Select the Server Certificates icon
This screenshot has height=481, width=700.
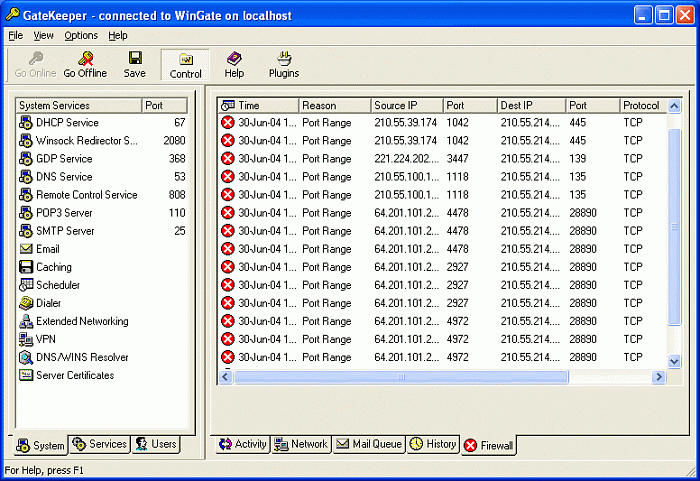pos(26,375)
